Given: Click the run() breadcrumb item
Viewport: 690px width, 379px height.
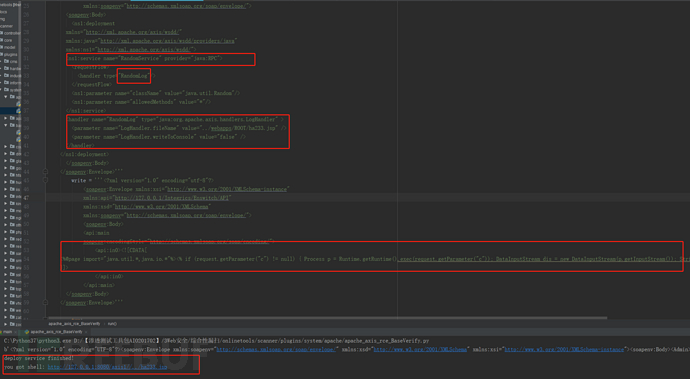Looking at the screenshot, I should click(112, 324).
